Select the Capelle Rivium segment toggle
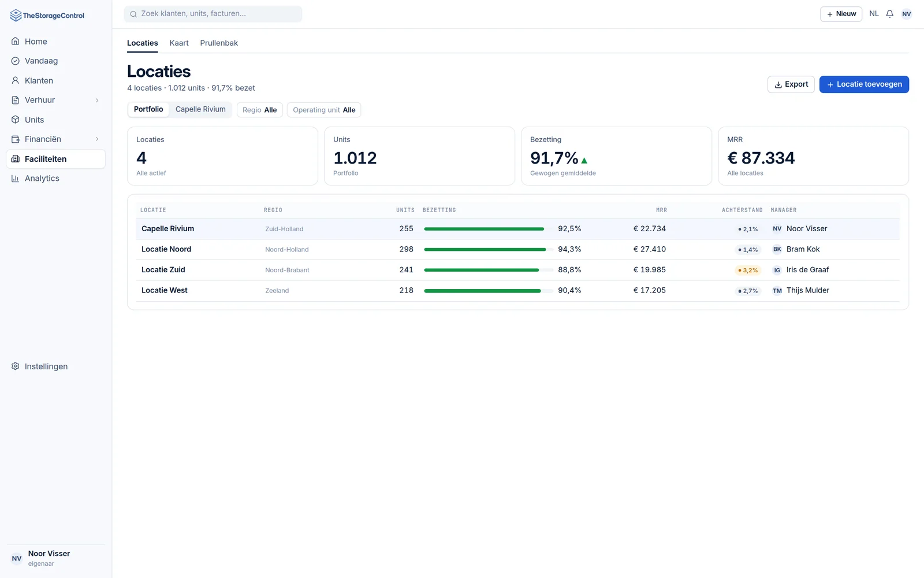 coord(200,109)
